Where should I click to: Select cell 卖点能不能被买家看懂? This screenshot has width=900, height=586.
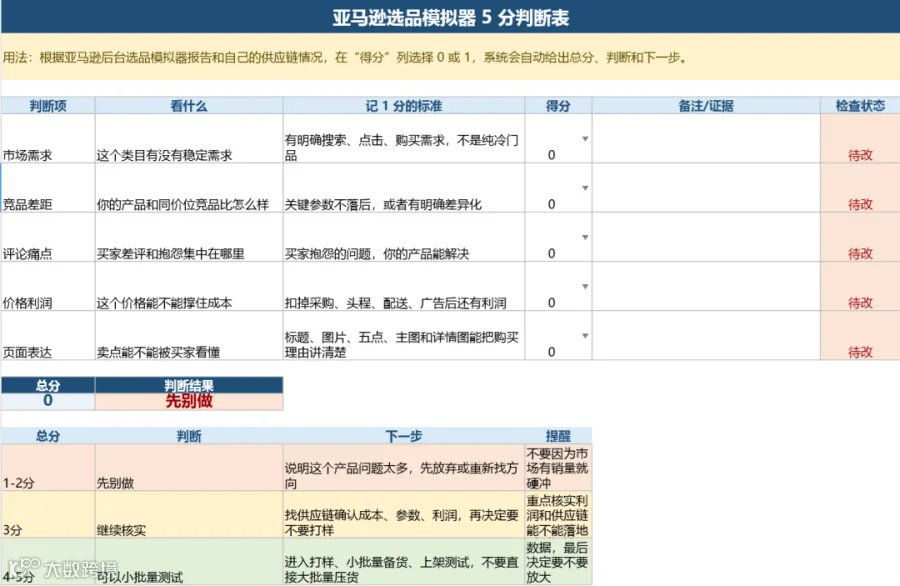[x=189, y=336]
